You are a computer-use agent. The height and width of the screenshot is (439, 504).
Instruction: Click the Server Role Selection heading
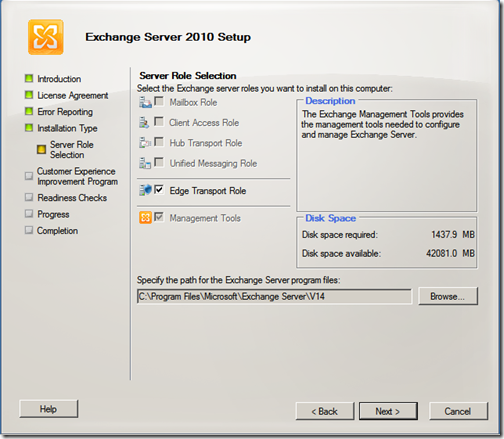[x=188, y=76]
